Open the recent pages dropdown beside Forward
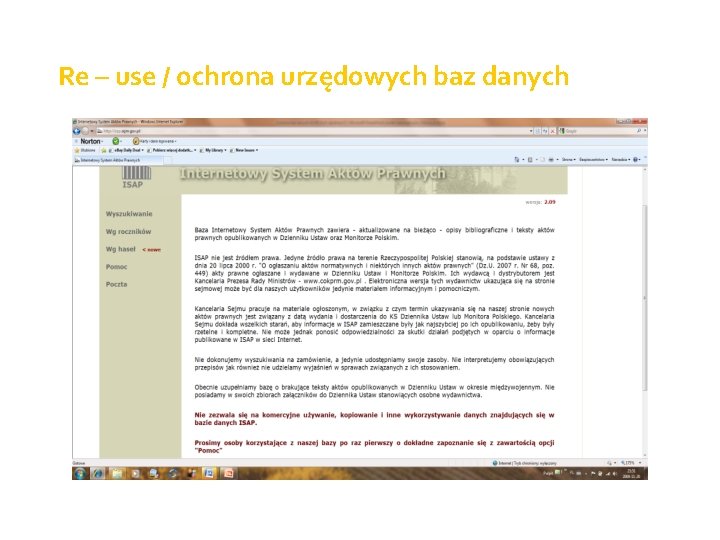Image resolution: width=720 pixels, height=540 pixels. pos(92,131)
